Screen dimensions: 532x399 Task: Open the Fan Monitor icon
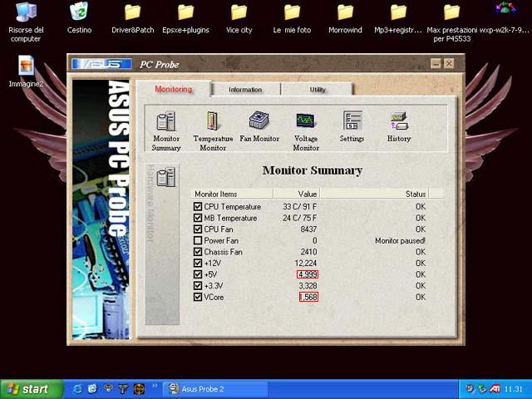coord(259,120)
